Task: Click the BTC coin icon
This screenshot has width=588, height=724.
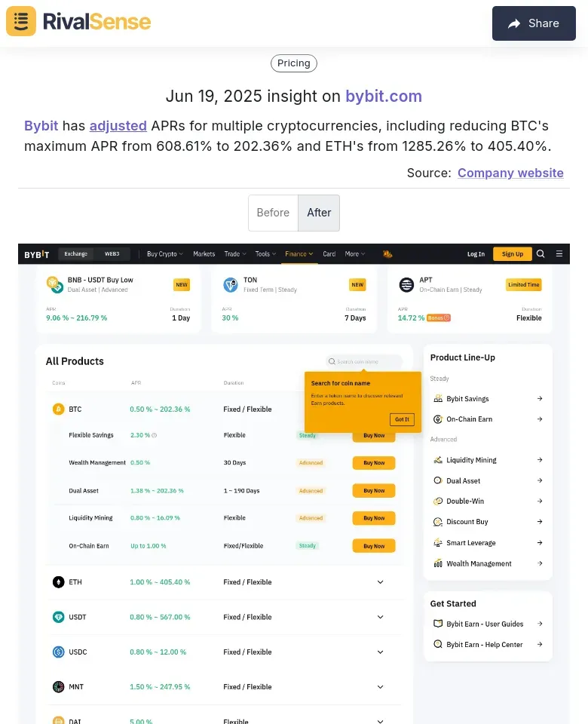Action: point(58,409)
